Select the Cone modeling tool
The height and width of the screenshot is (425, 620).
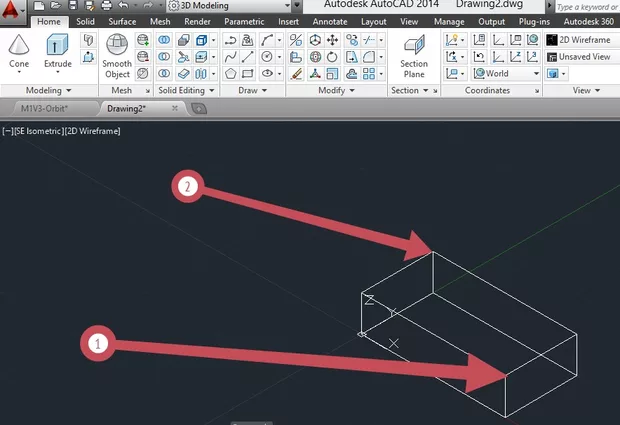(x=19, y=52)
